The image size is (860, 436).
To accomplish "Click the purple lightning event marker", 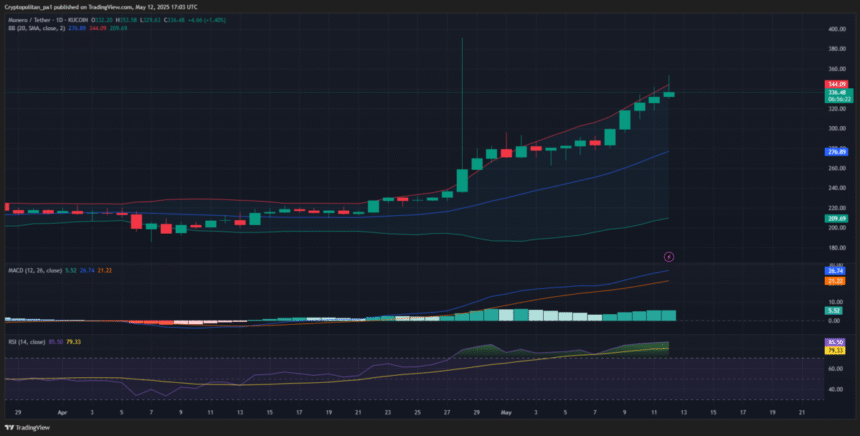I will 669,257.
